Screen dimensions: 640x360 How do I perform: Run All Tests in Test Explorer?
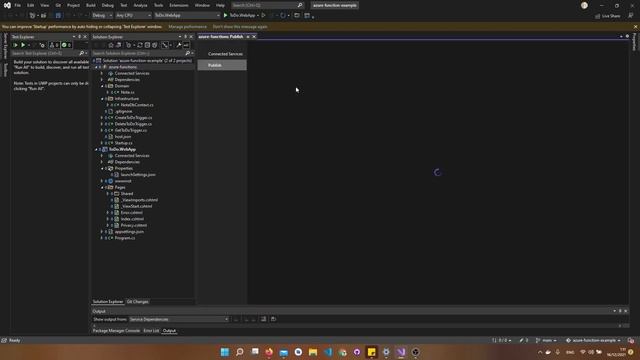16,45
